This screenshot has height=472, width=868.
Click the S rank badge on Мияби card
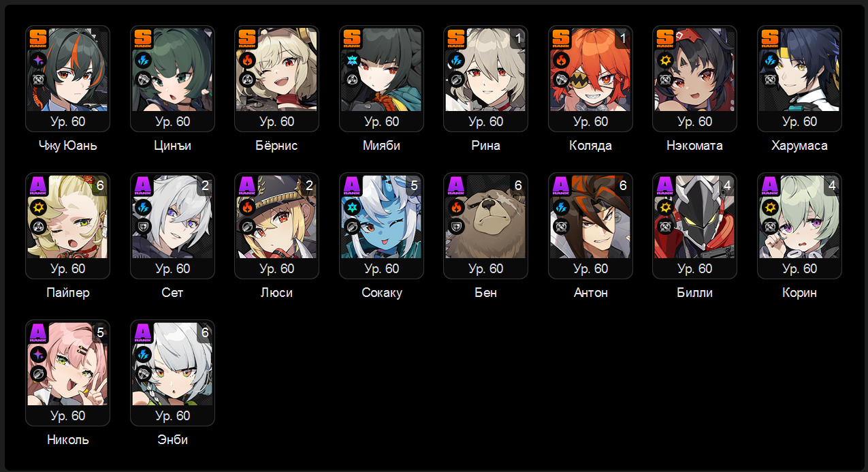353,38
